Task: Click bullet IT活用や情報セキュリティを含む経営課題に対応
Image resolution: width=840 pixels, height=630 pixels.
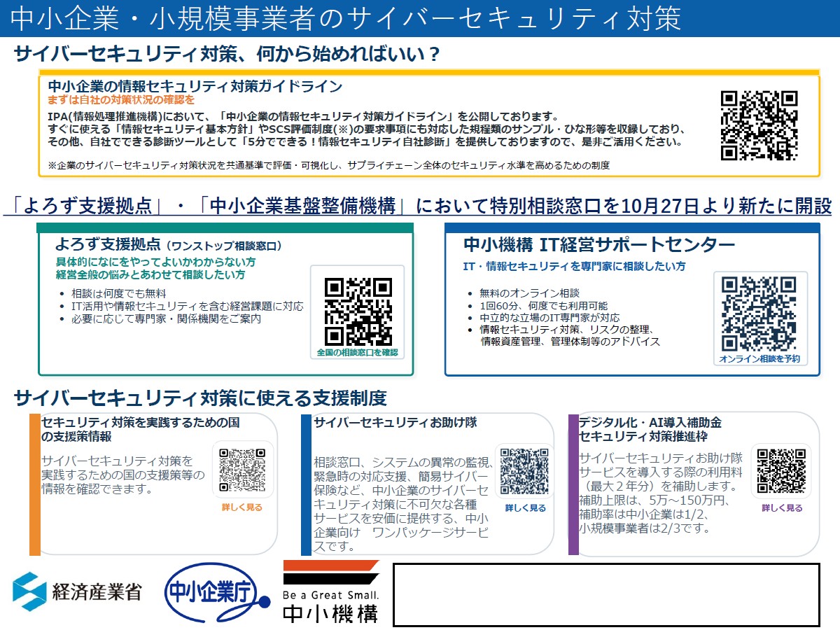Action: 188,306
